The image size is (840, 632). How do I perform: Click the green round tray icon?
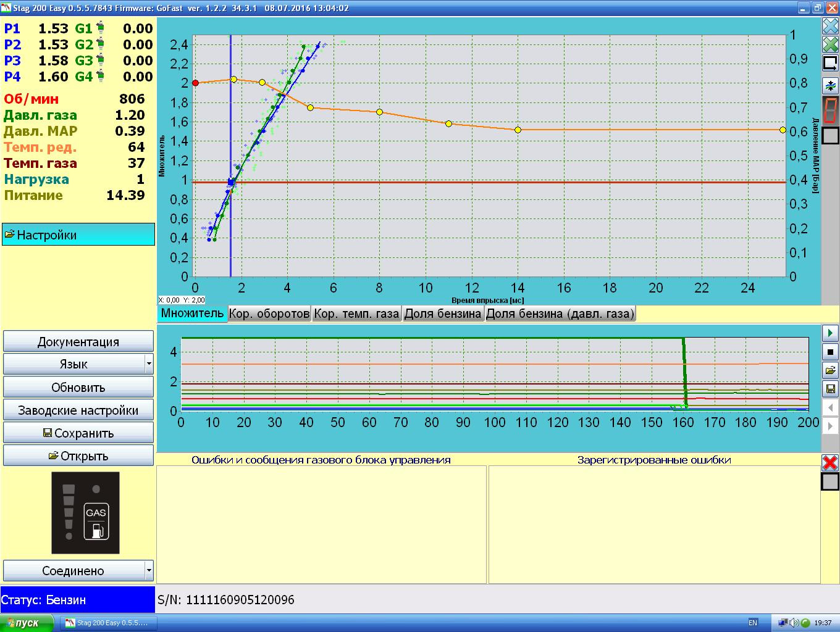coord(805,623)
